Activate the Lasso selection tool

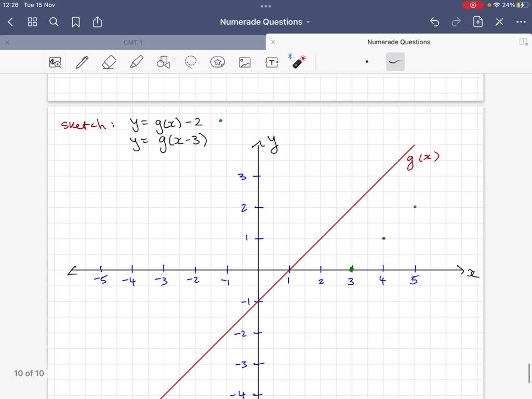click(191, 62)
